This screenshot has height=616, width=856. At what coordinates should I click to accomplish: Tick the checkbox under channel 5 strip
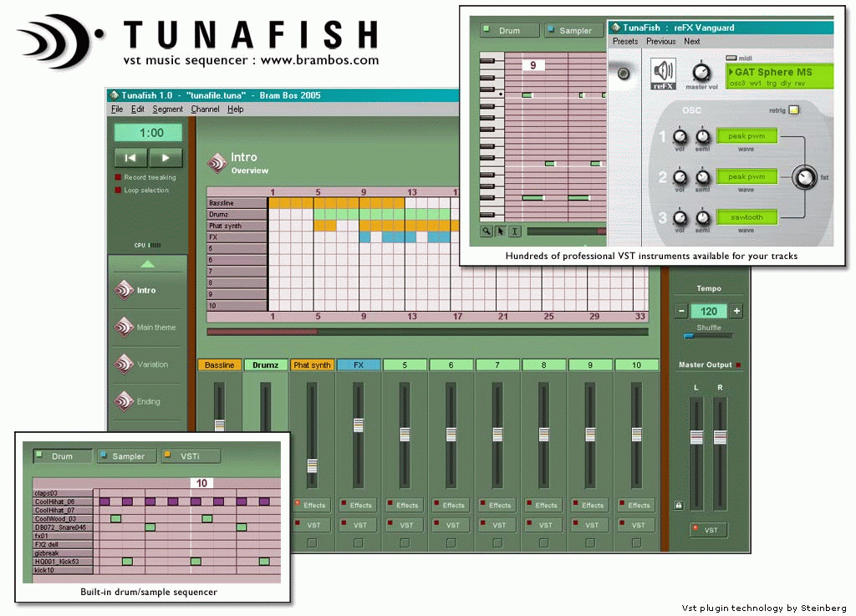click(405, 543)
